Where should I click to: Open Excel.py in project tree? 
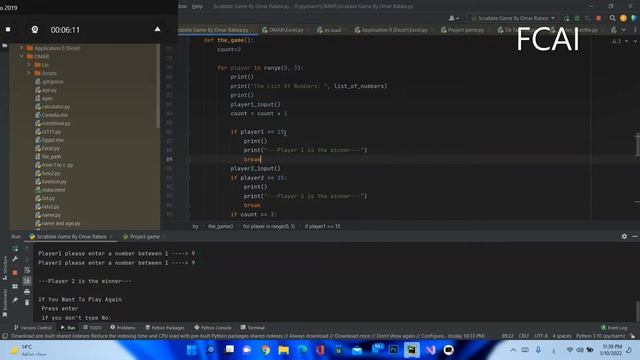tap(48, 148)
